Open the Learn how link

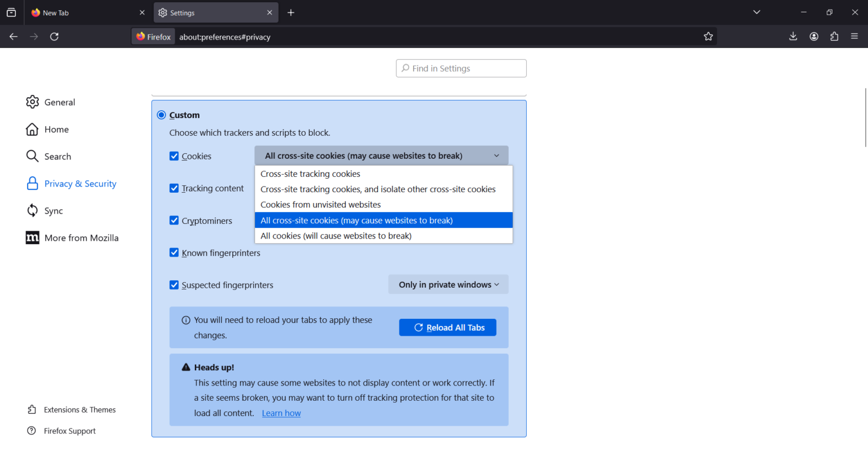[281, 413]
